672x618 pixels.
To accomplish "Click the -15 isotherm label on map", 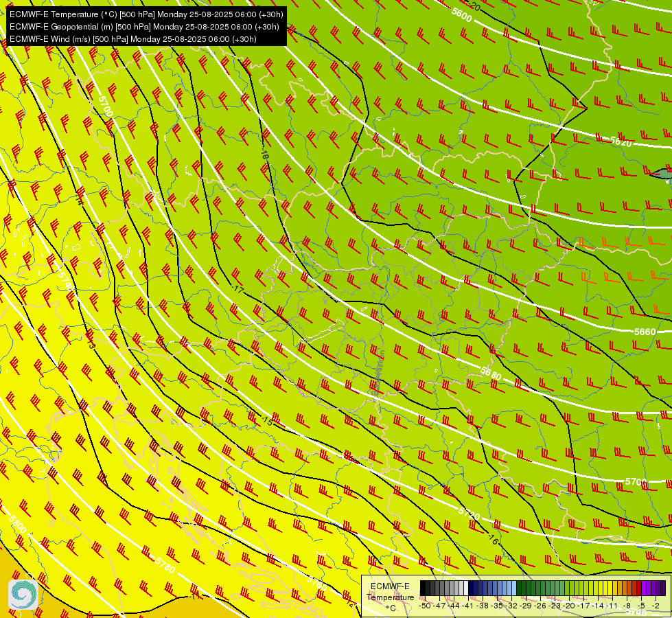I will (x=266, y=421).
